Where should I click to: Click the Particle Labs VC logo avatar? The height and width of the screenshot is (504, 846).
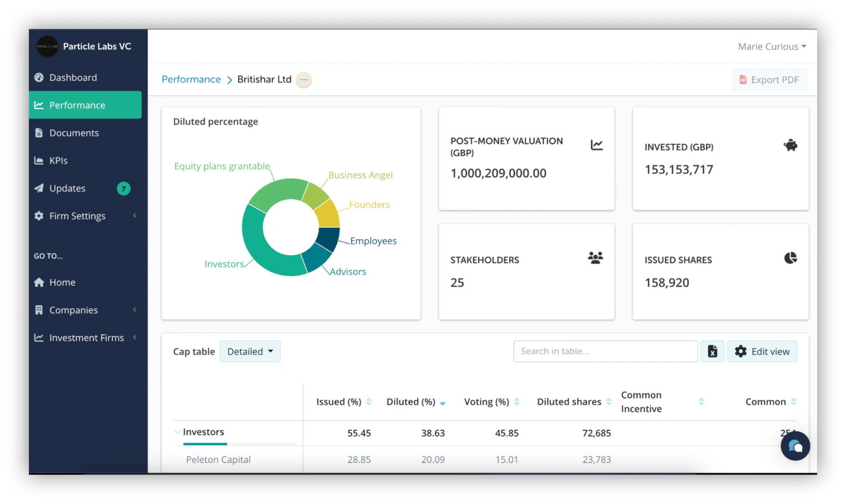point(47,46)
